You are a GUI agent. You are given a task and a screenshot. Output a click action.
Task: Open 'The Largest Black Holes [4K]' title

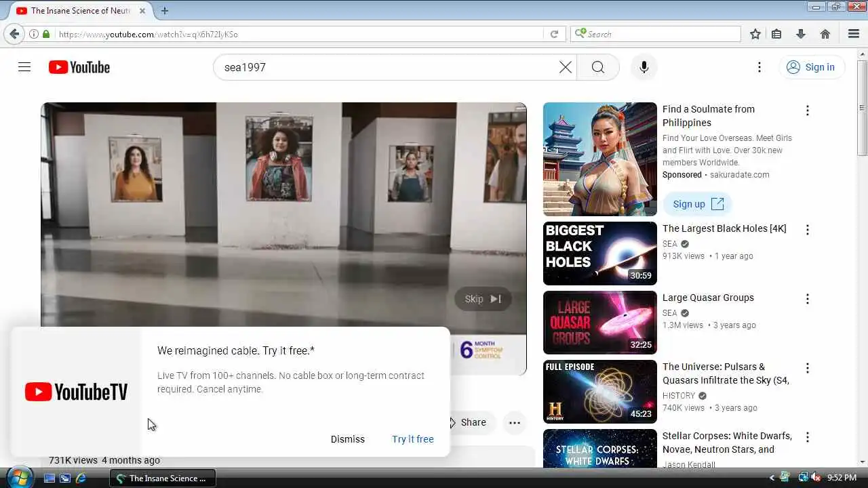click(724, 228)
